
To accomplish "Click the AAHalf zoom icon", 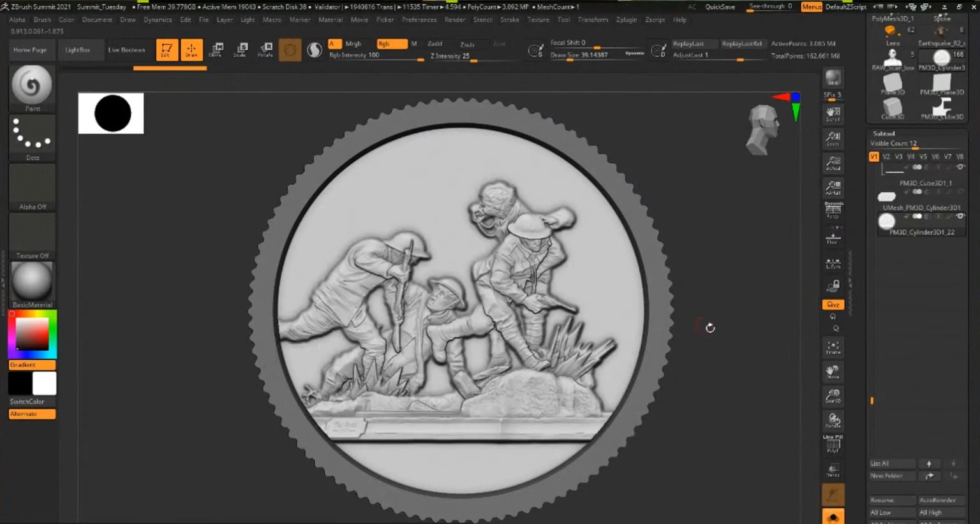I will point(833,187).
